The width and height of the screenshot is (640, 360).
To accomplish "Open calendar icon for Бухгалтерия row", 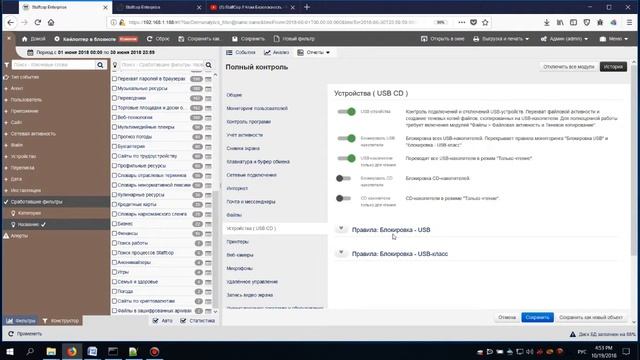I will click(208, 147).
